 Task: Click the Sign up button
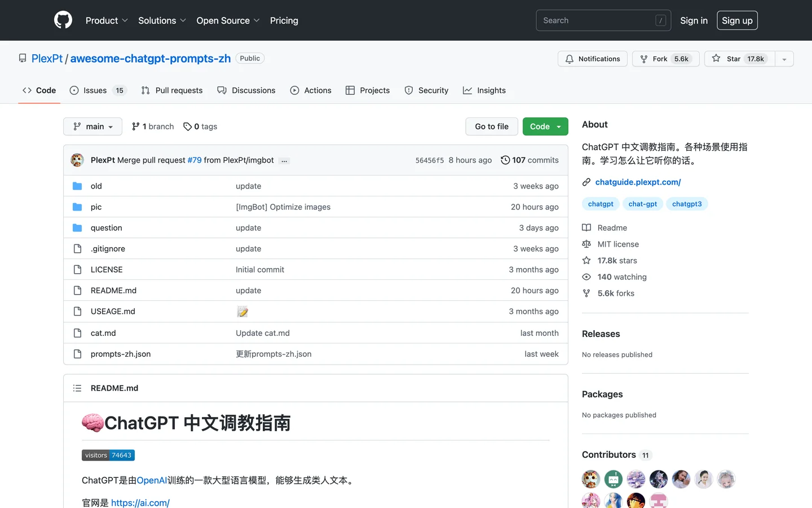737,20
